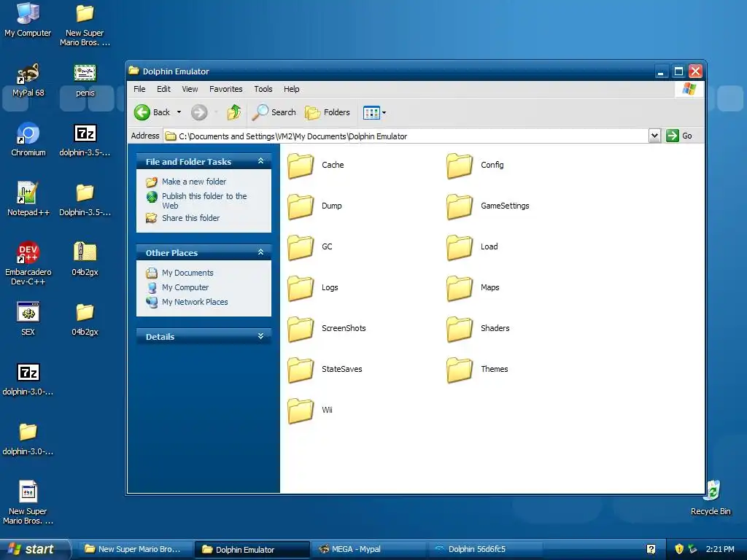This screenshot has height=560, width=747.
Task: Click the Forward arrow button
Action: pos(199,112)
